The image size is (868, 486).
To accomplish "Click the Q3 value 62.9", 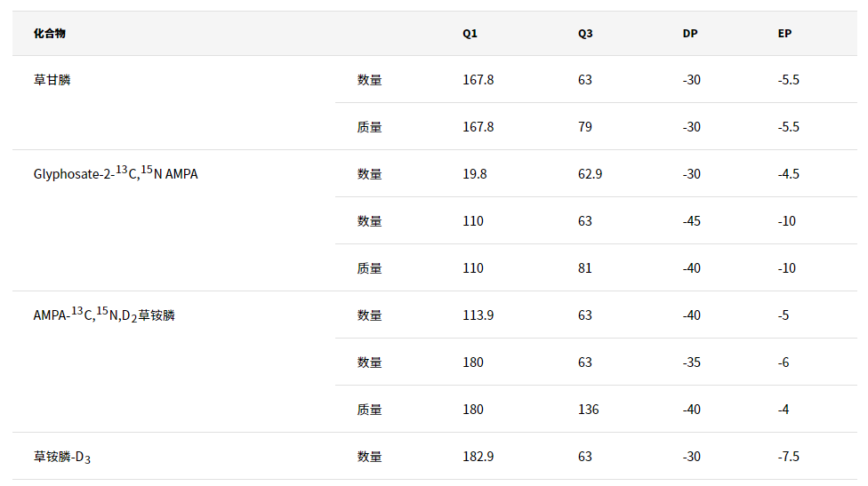I will click(x=590, y=174).
